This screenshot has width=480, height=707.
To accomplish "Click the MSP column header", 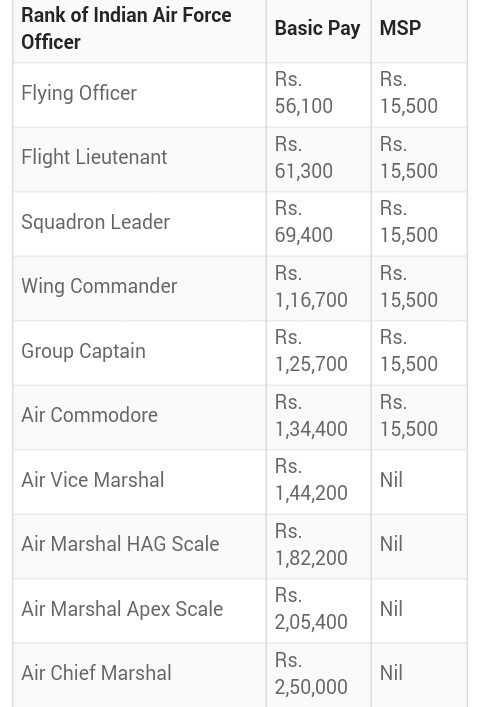I will [x=419, y=31].
